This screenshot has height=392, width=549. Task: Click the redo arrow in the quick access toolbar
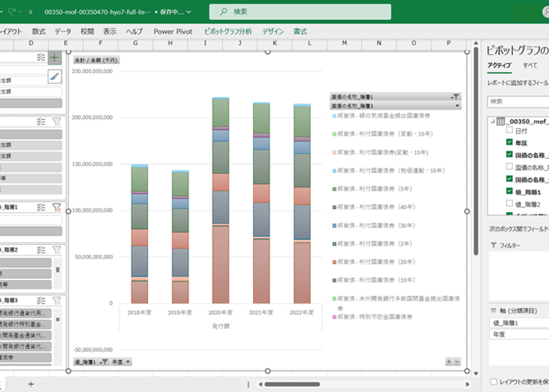point(12,11)
